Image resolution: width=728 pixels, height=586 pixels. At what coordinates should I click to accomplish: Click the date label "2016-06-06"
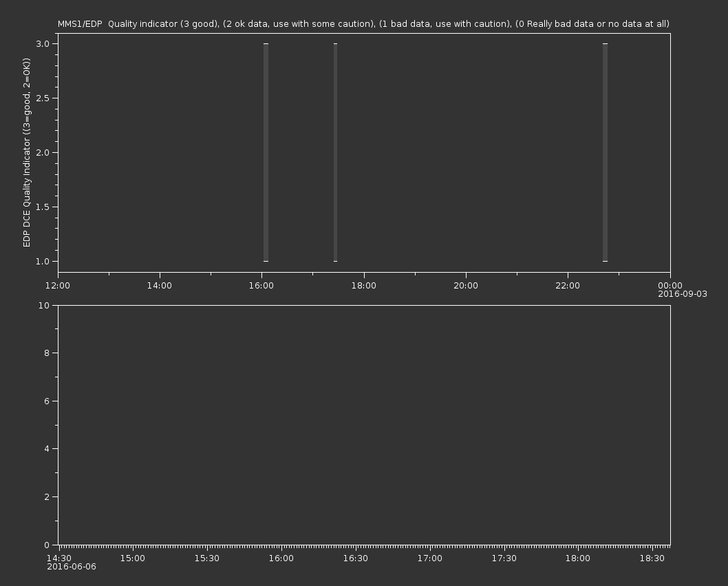point(72,567)
